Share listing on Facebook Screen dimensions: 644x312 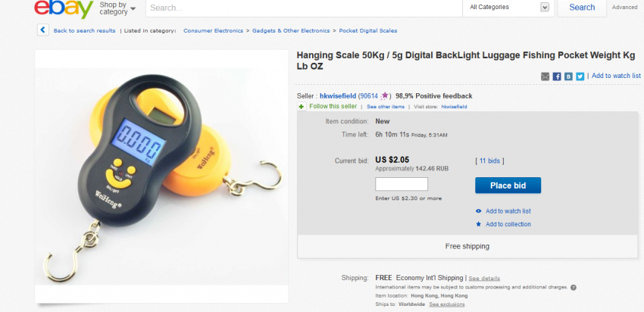[557, 76]
